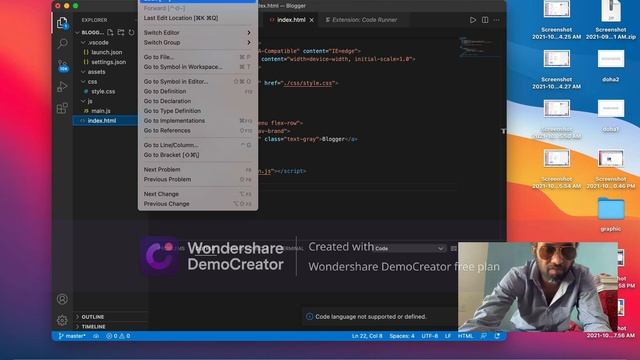Choose Go to Declaration menu item

coord(198,101)
